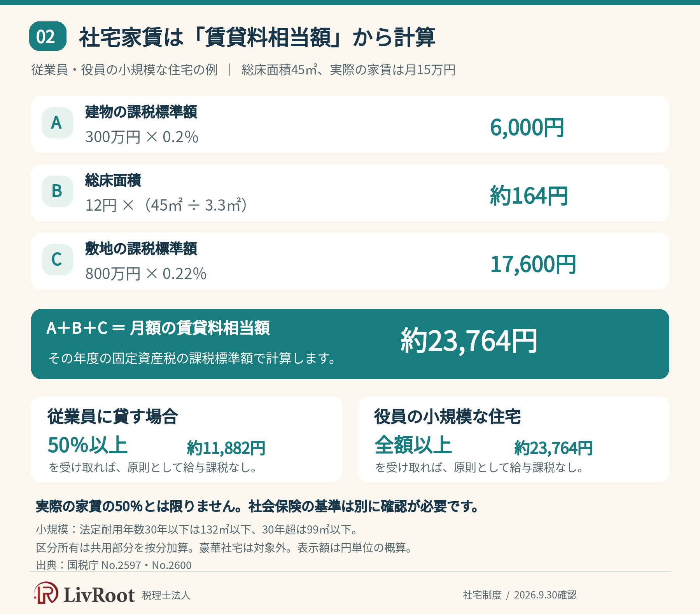Click the bold note 実際の家賃の50%とは限りません
The height and width of the screenshot is (614, 700).
click(138, 506)
